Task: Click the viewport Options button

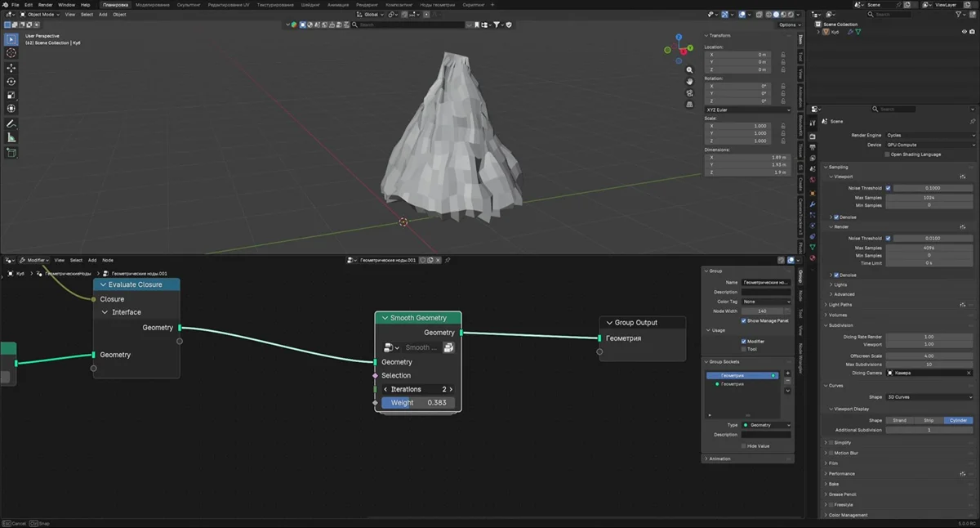Action: (787, 25)
